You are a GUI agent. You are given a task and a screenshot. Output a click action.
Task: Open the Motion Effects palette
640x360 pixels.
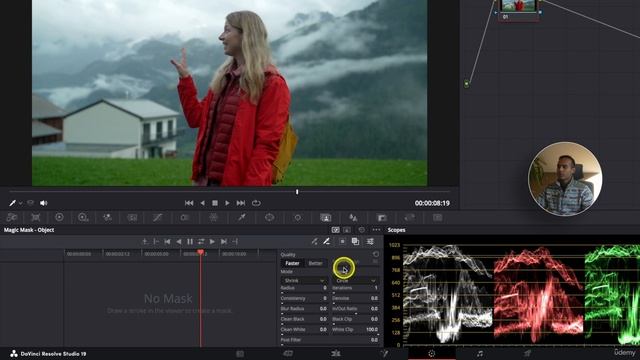tap(132, 218)
